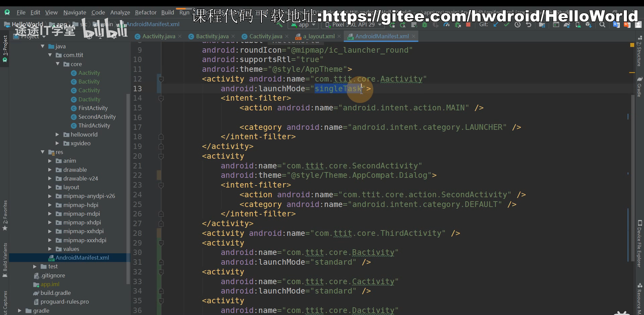Expand the drawable-v24 folder
Image resolution: width=644 pixels, height=315 pixels.
pyautogui.click(x=50, y=179)
